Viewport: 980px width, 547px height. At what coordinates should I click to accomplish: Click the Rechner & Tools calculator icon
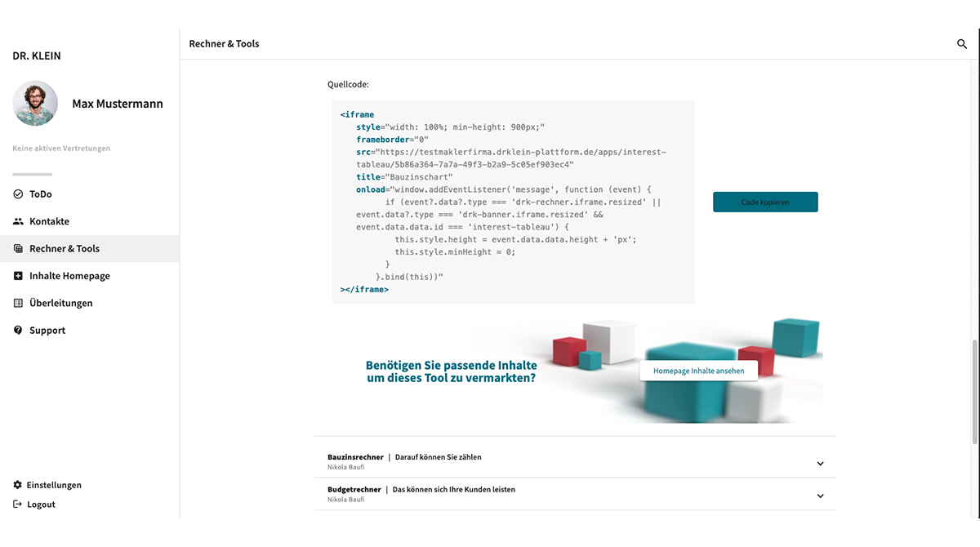click(x=18, y=248)
